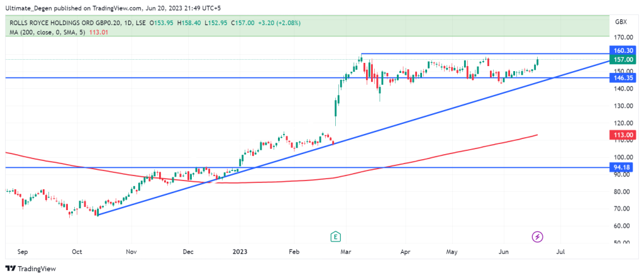Click the Jul label on time axis
Screen dimensions: 644x278
(560, 253)
